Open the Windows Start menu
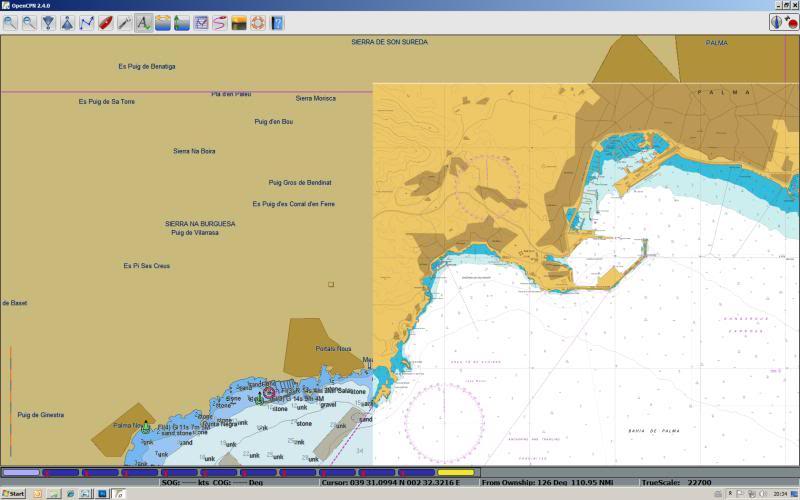Viewport: 800px width, 500px height. pyautogui.click(x=14, y=494)
